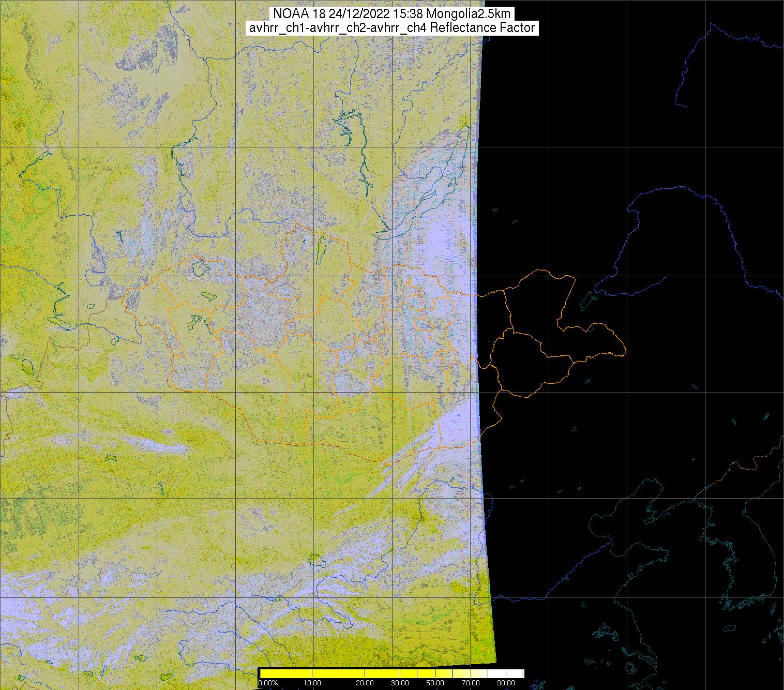Click the narrow green Lake Khövsgöl shape
The image size is (784, 690).
[321, 247]
